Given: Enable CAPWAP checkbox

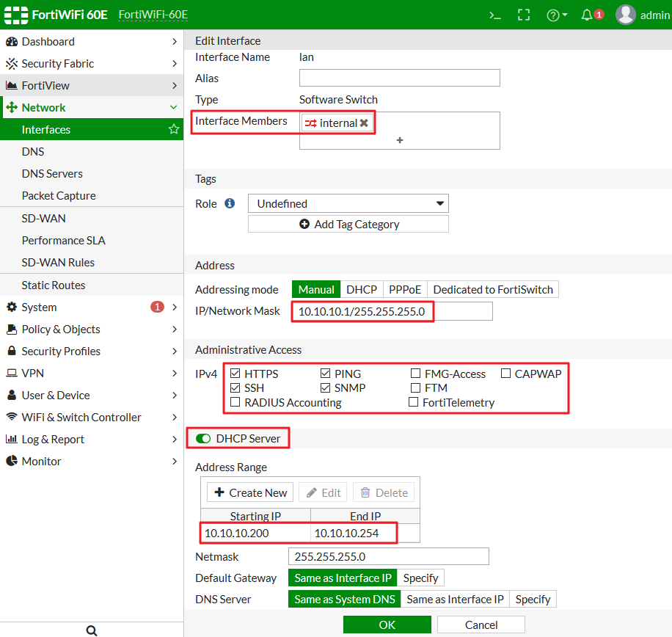Looking at the screenshot, I should click(505, 374).
